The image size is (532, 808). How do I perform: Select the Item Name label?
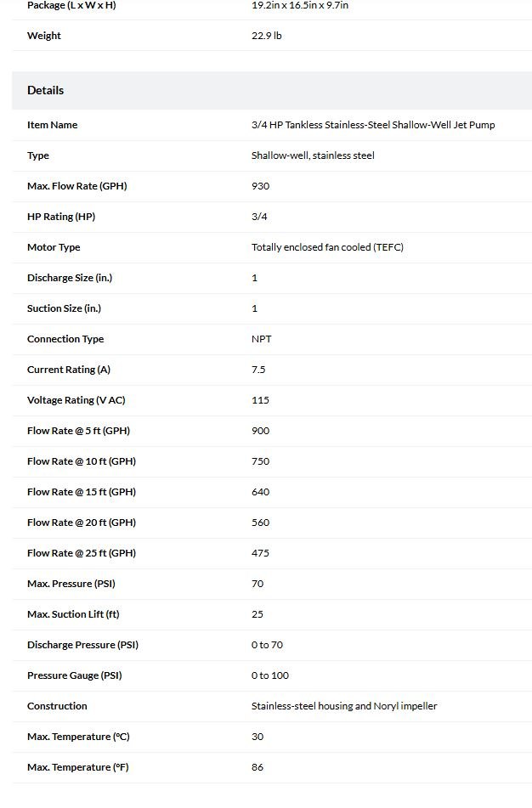point(52,125)
